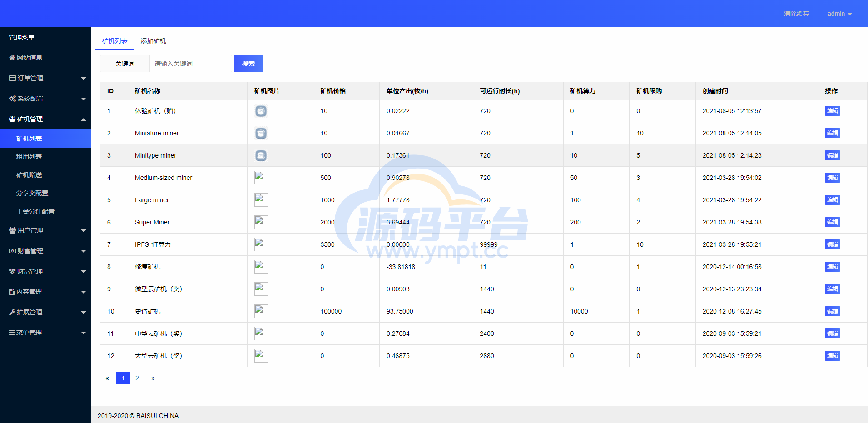Expand the 订单管理 dropdown arrow
Image resolution: width=868 pixels, height=423 pixels.
[x=84, y=79]
